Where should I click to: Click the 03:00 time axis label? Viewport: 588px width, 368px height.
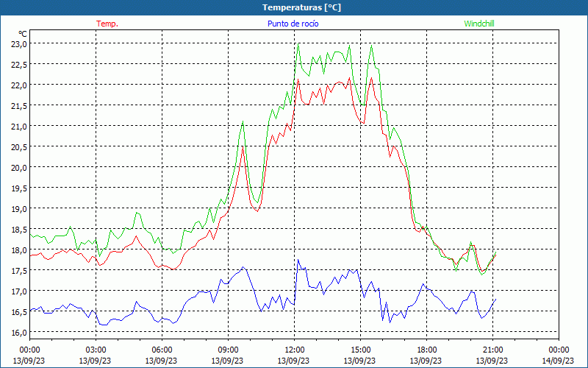[96, 350]
